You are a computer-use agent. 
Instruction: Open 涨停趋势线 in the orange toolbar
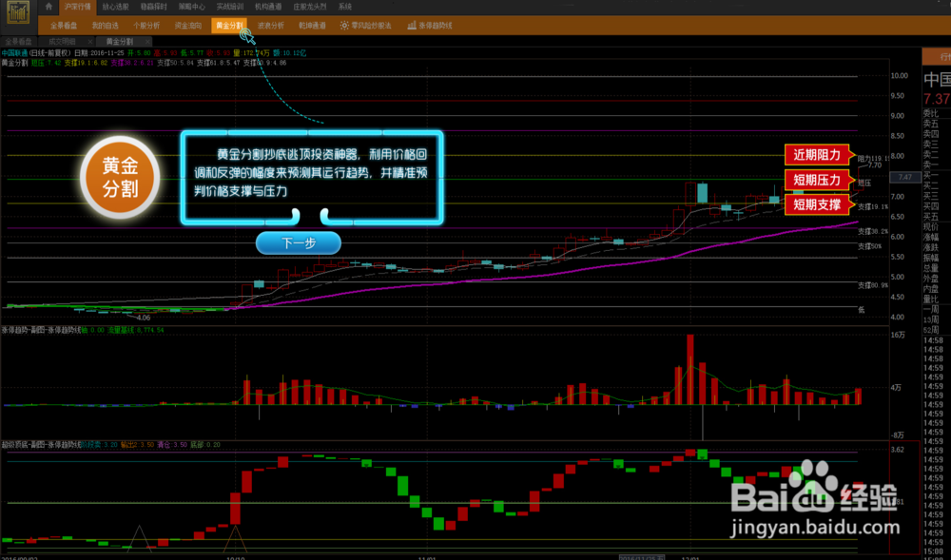[436, 26]
